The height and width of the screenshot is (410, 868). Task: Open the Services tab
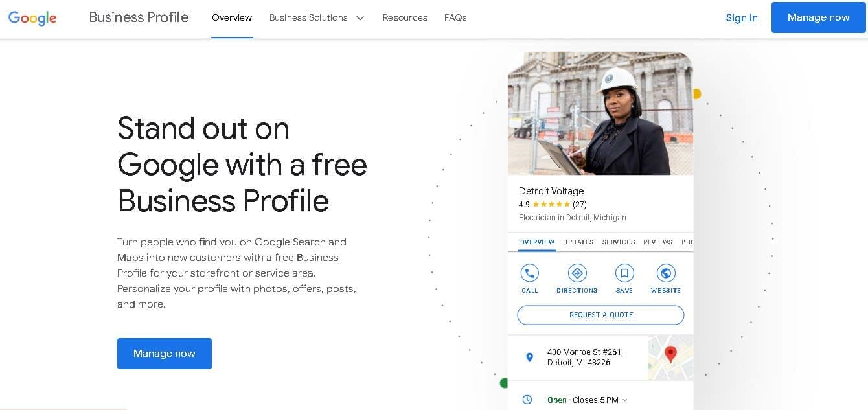618,242
